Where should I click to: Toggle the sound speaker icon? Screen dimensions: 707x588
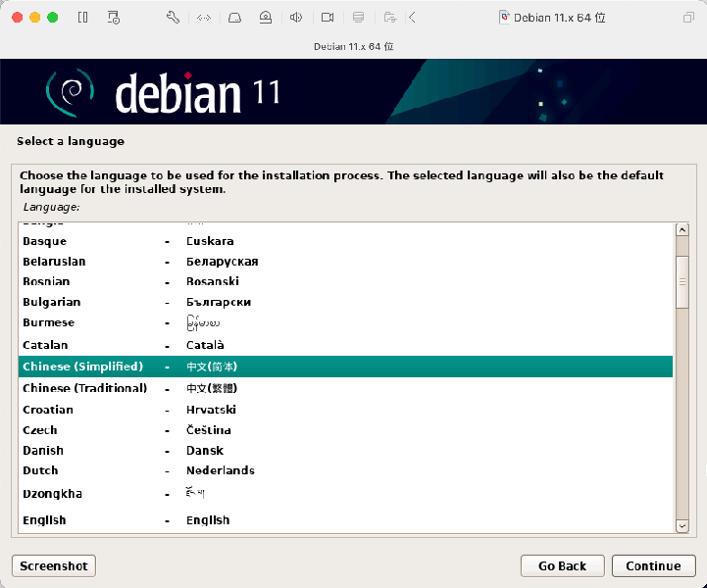click(x=296, y=18)
